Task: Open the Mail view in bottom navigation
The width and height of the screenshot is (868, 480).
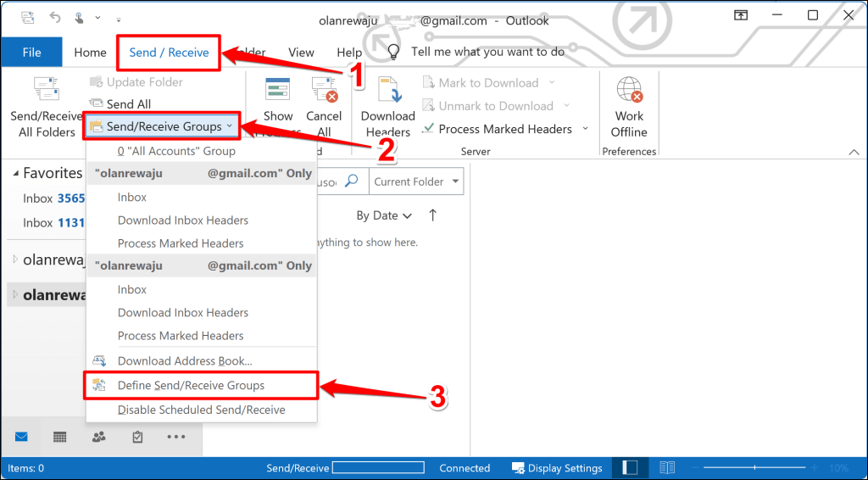Action: 21,437
